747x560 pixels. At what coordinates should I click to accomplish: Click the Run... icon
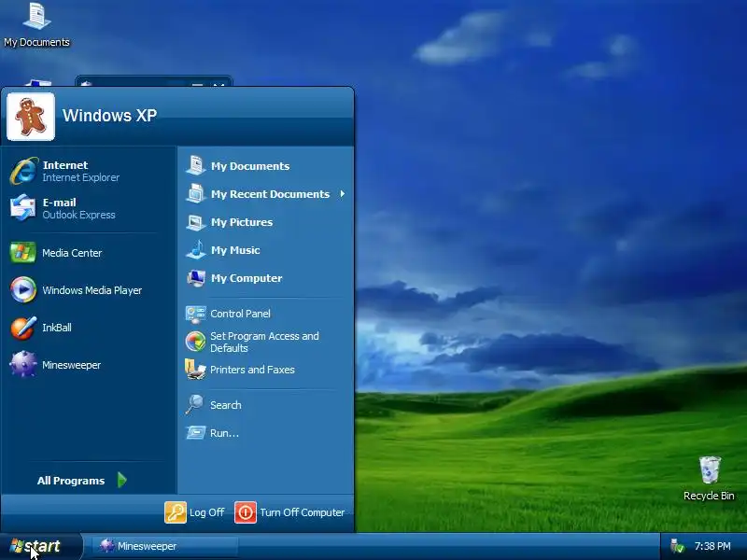point(195,432)
